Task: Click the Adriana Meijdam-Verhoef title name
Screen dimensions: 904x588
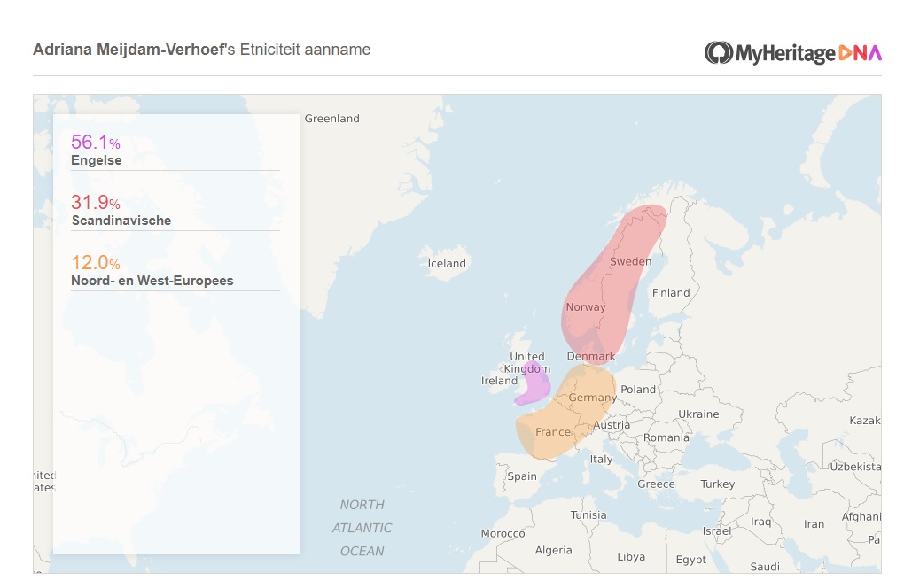Action: (x=129, y=50)
